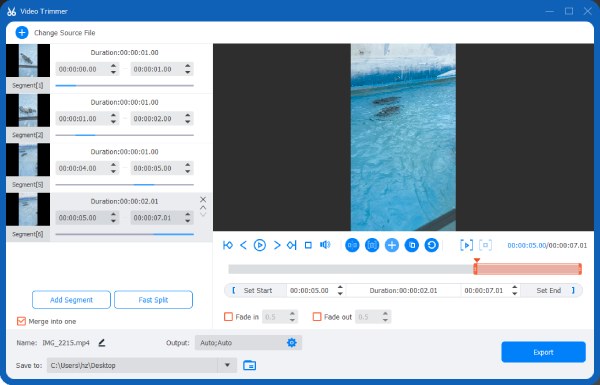This screenshot has width=600, height=385.
Task: Adjust the Fade out duration stepper
Action: (385, 316)
